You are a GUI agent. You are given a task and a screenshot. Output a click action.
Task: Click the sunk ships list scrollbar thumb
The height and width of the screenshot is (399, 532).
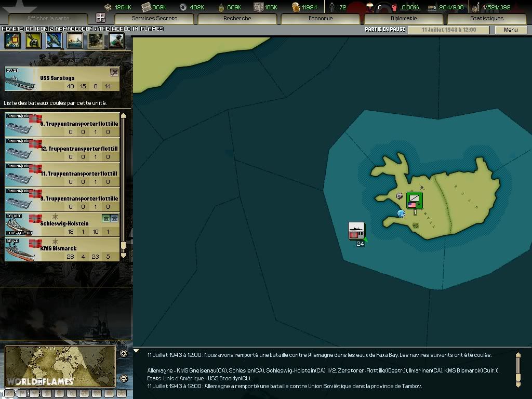[123, 245]
